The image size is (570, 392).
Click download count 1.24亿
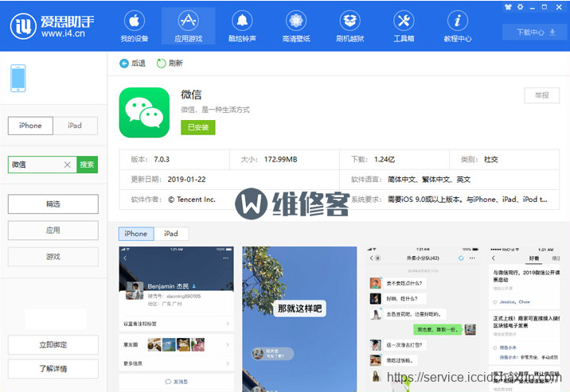pos(385,159)
